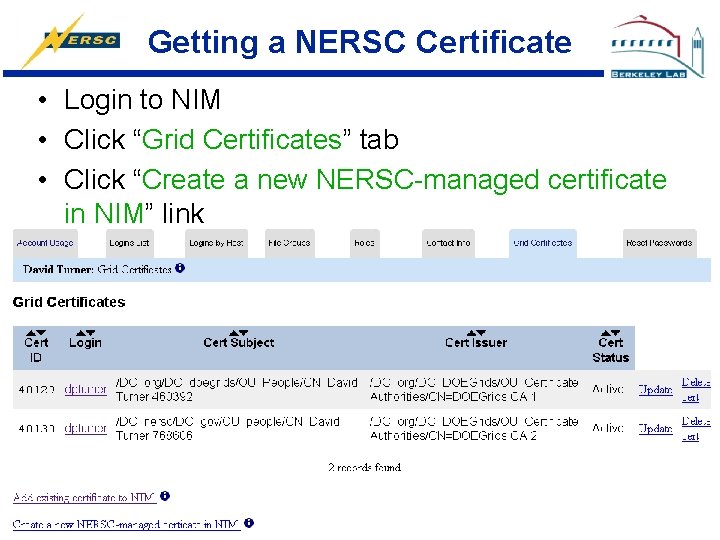Click info icon beside David Turner: Grid Certificates
This screenshot has width=720, height=540.
[180, 268]
